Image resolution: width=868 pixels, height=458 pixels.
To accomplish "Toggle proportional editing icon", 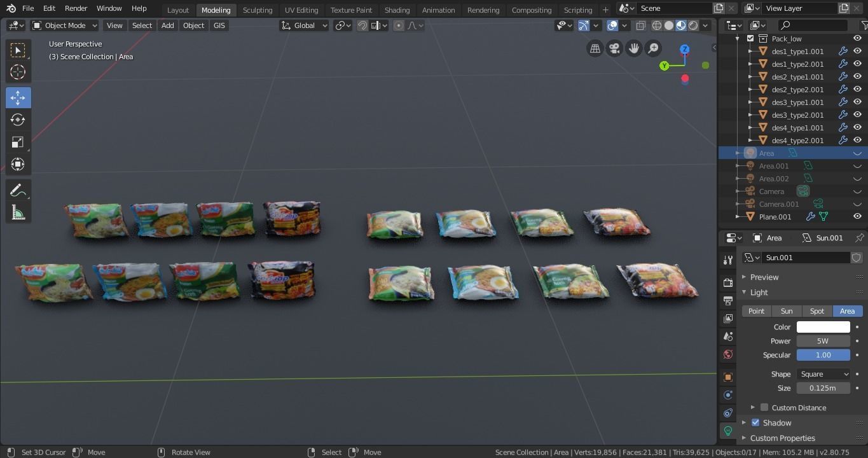I will (399, 25).
